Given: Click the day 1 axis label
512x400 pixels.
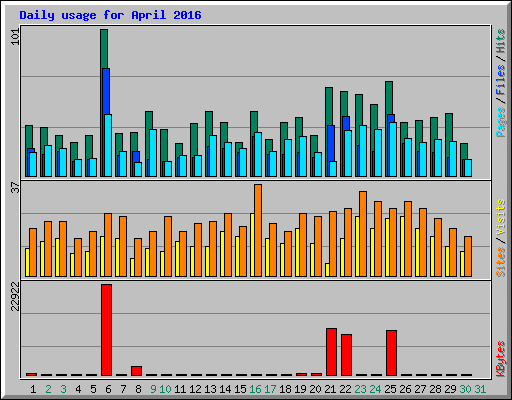Looking at the screenshot, I should (33, 389).
